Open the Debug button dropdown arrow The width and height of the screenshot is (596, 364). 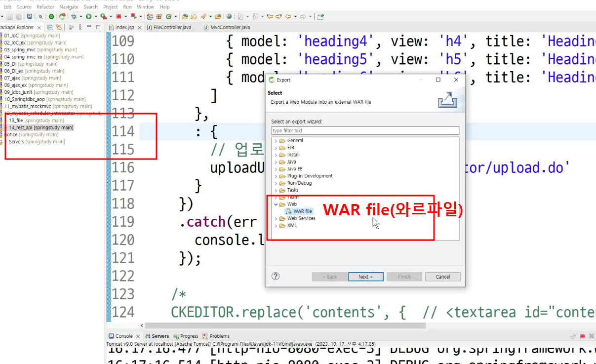tap(81, 16)
